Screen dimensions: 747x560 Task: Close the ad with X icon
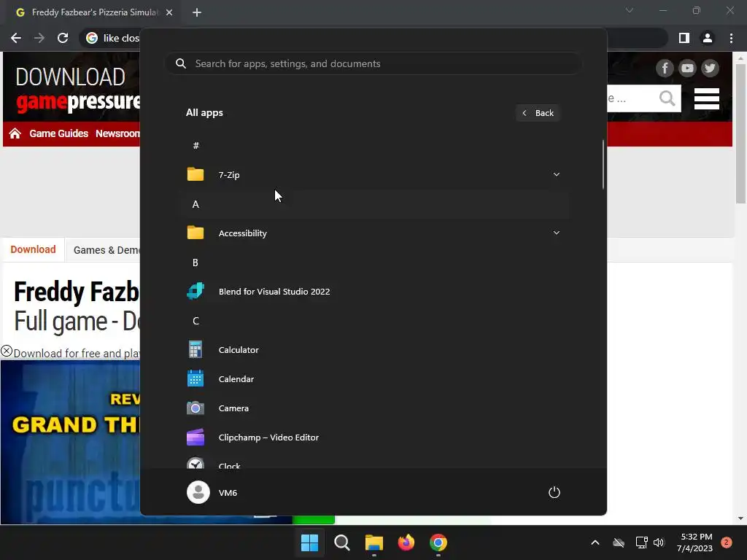pyautogui.click(x=6, y=351)
